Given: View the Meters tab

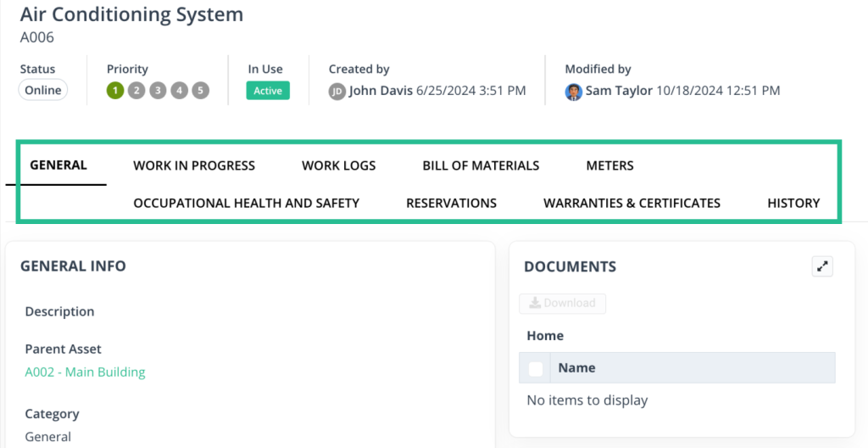Looking at the screenshot, I should pos(609,165).
